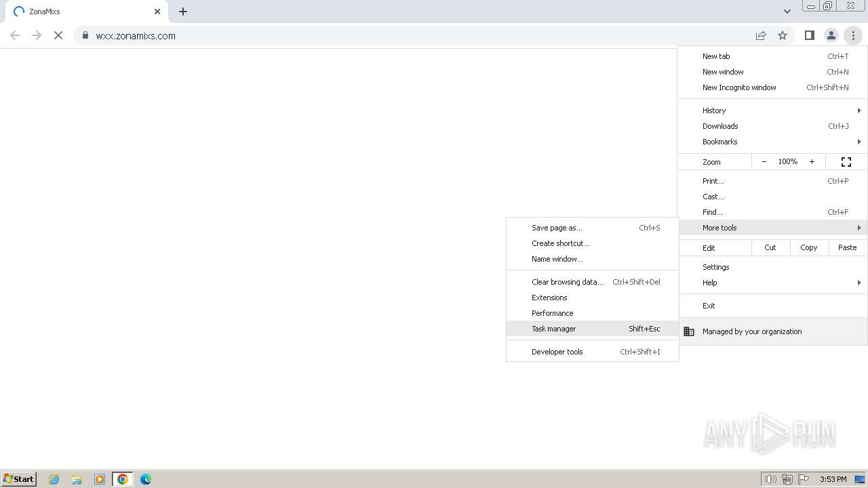Open Internet Explorer from the taskbar

point(54,479)
